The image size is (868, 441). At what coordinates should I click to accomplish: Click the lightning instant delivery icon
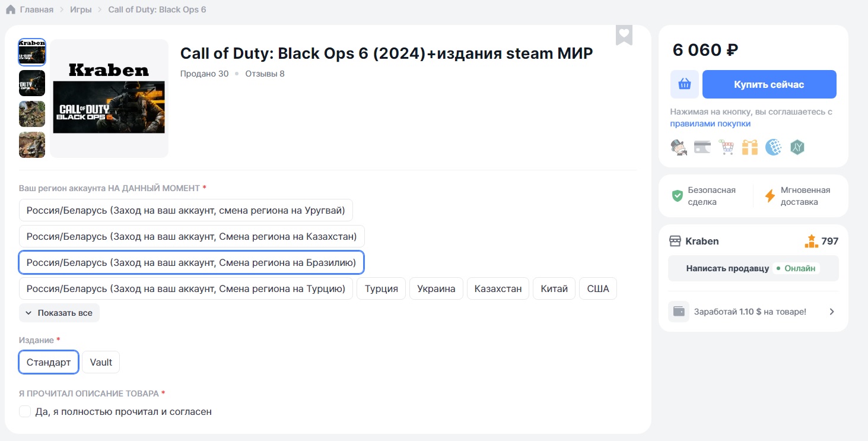(x=770, y=196)
